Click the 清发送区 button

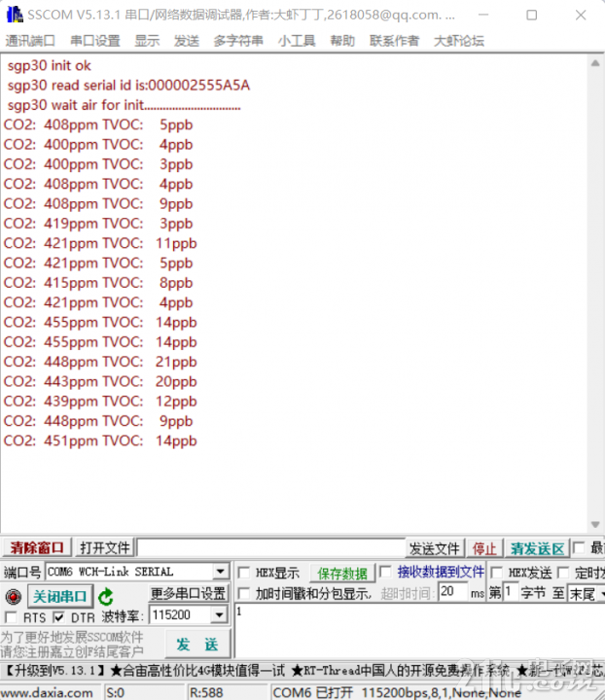537,548
